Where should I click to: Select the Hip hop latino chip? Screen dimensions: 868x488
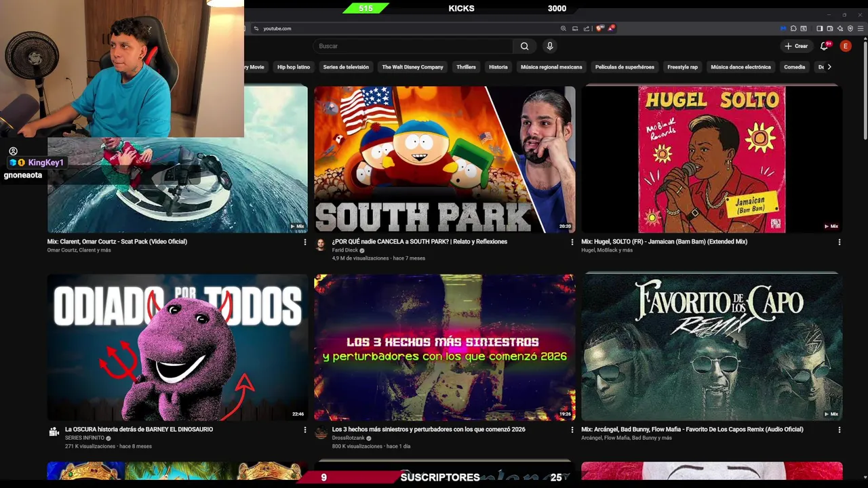[x=294, y=67]
